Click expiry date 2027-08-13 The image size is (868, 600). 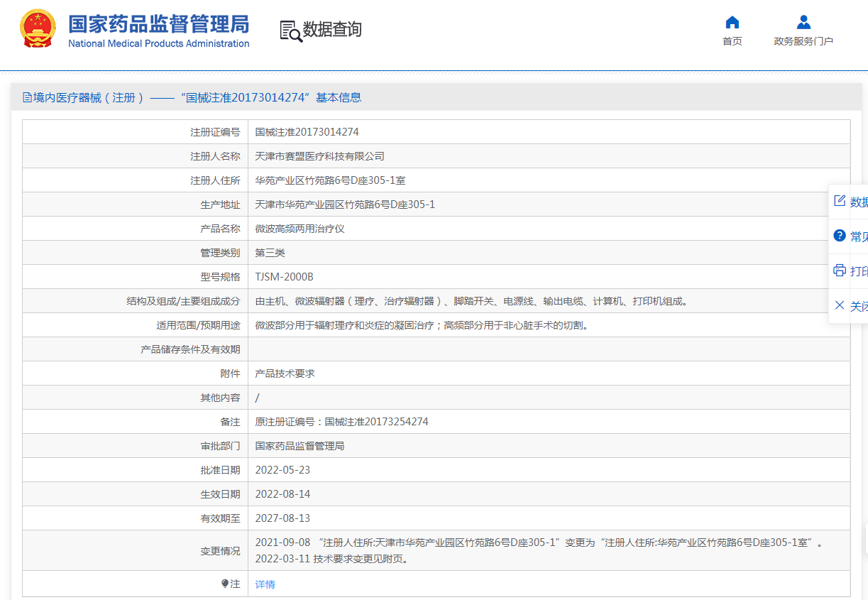282,518
